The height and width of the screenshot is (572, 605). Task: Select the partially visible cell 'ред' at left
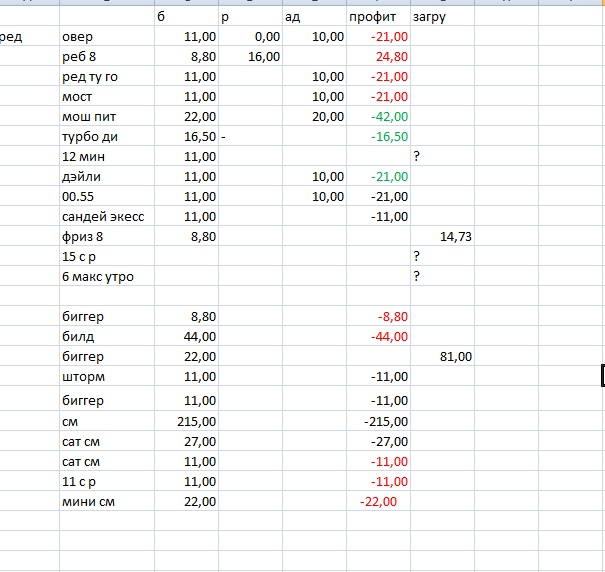[11, 37]
